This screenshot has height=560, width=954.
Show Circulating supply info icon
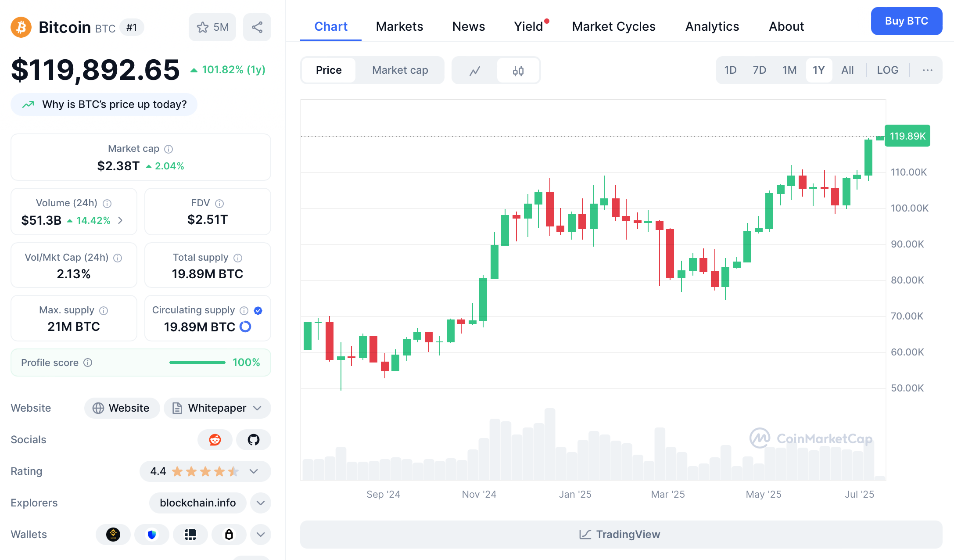pyautogui.click(x=244, y=311)
